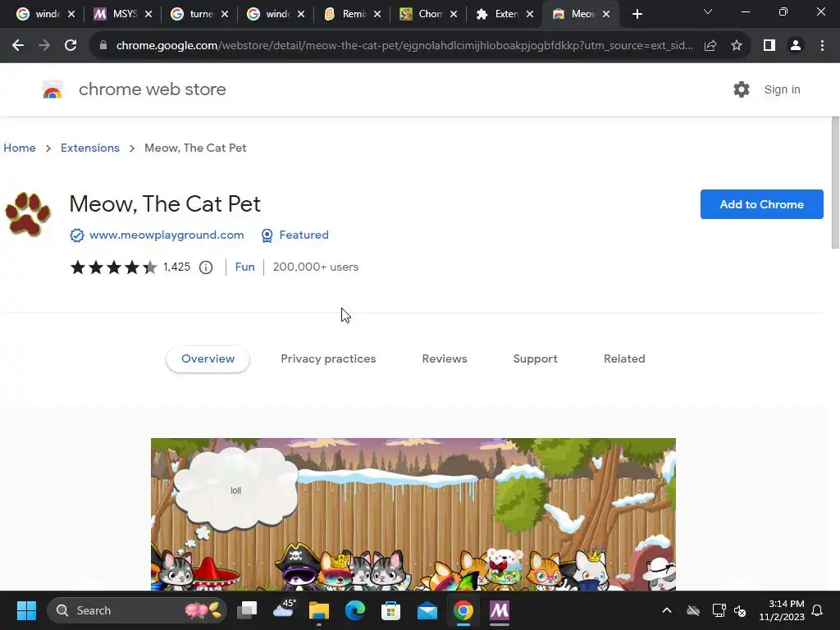This screenshot has width=840, height=630.
Task: Open the Chrome profile menu
Action: [796, 46]
